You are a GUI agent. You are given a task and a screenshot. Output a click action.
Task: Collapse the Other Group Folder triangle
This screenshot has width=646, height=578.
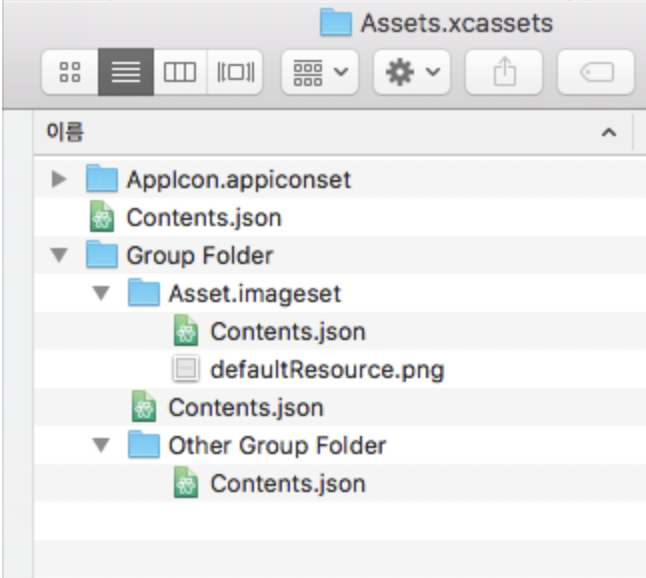101,445
